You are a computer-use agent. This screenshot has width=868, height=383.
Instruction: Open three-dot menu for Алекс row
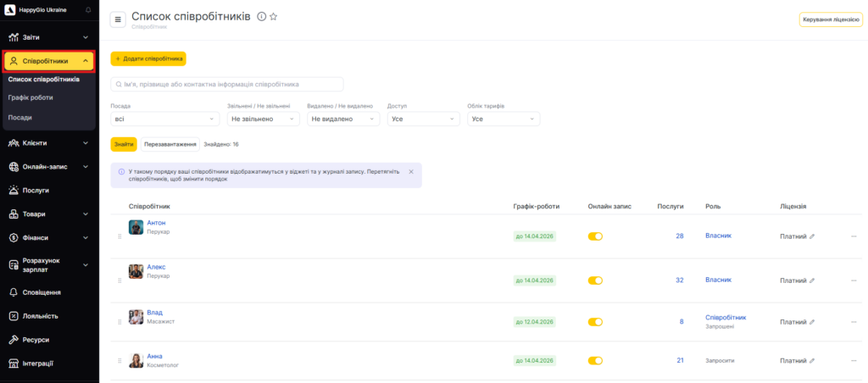[854, 280]
